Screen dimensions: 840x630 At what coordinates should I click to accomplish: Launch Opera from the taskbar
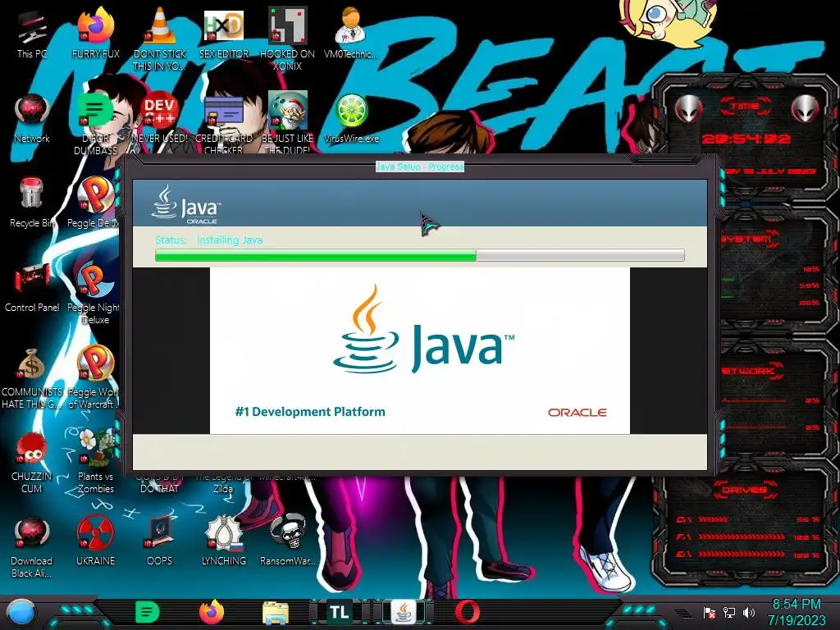pos(467,612)
